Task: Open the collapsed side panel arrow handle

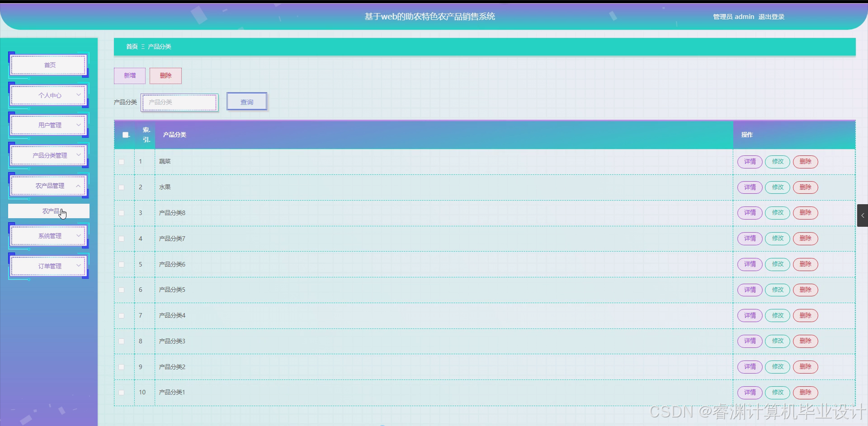Action: (x=862, y=215)
